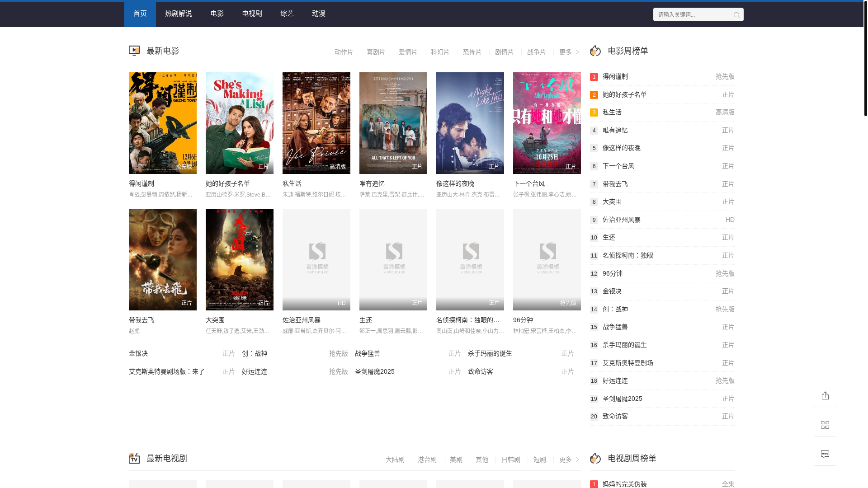Filter TV series by 大陆剧
Screen dimensions: 868x488
pyautogui.click(x=395, y=460)
